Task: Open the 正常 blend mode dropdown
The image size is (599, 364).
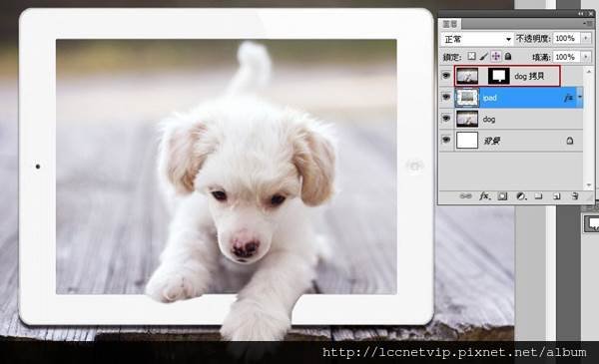Action: (476, 39)
